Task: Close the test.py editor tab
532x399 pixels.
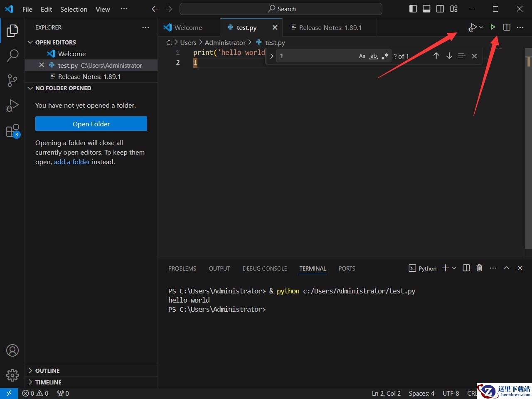Action: pyautogui.click(x=275, y=27)
